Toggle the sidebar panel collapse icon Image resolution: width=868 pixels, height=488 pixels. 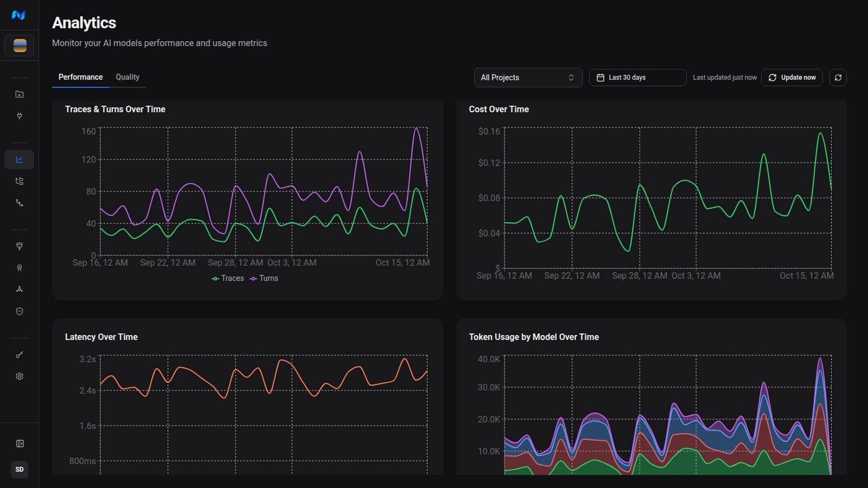click(20, 444)
